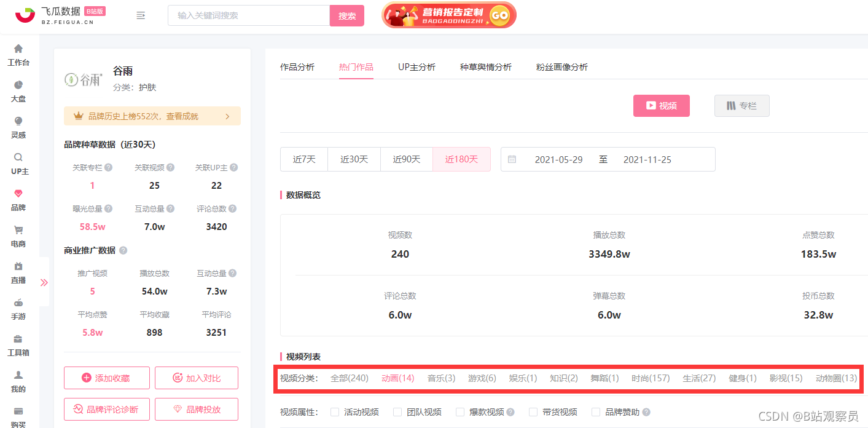Filter videos by 全部(240) category

350,378
